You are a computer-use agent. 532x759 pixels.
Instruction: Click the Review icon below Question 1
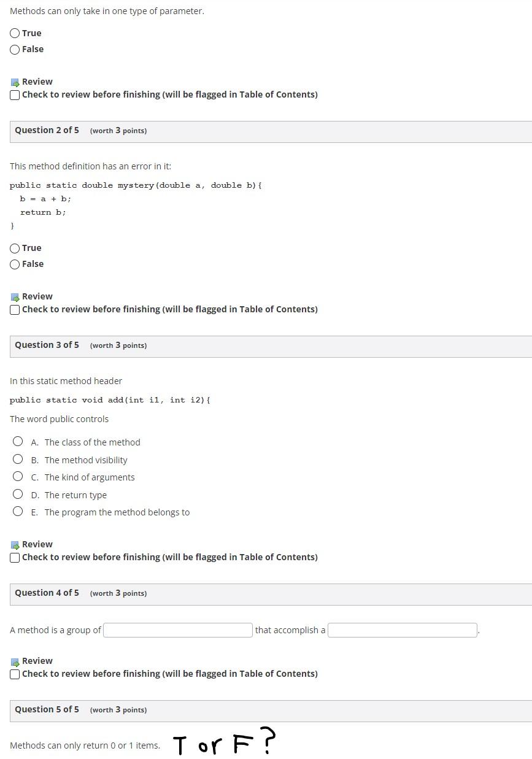click(15, 81)
